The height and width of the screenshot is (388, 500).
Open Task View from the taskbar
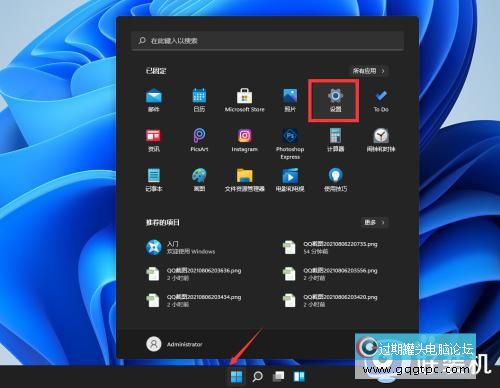click(x=278, y=377)
